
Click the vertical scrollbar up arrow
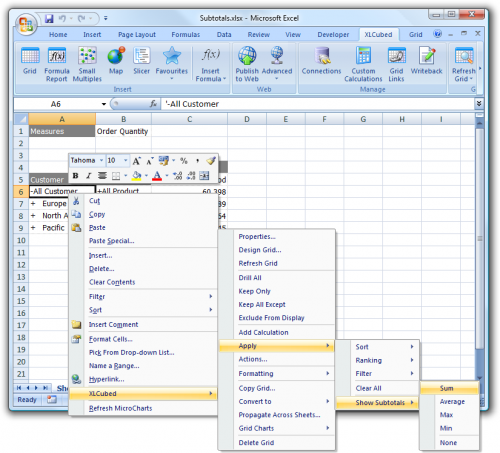(x=479, y=124)
